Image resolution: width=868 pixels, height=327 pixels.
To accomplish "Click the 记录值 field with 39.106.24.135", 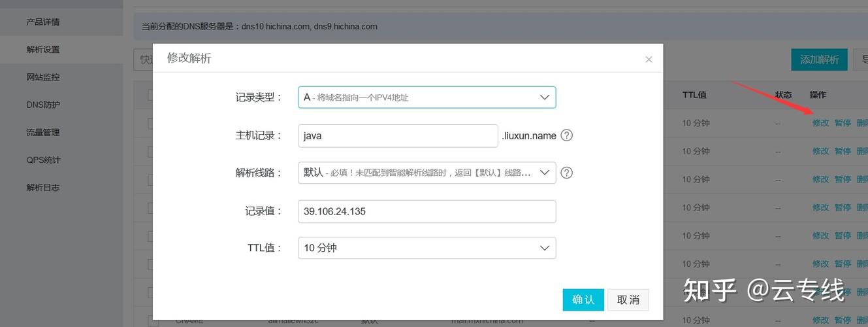I will (x=426, y=211).
